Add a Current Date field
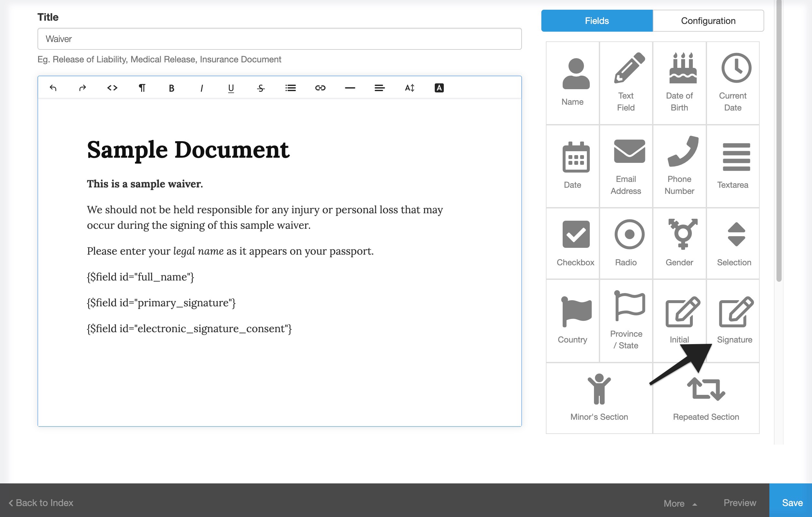The width and height of the screenshot is (812, 517). tap(733, 83)
